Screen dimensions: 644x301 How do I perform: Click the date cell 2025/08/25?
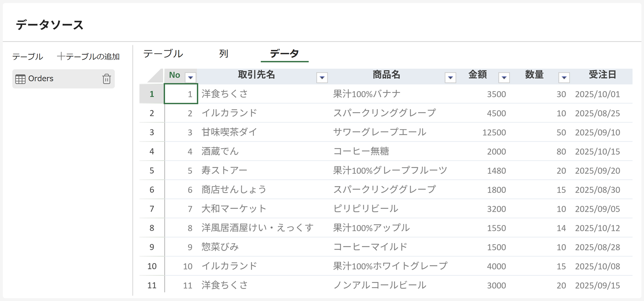click(x=598, y=113)
